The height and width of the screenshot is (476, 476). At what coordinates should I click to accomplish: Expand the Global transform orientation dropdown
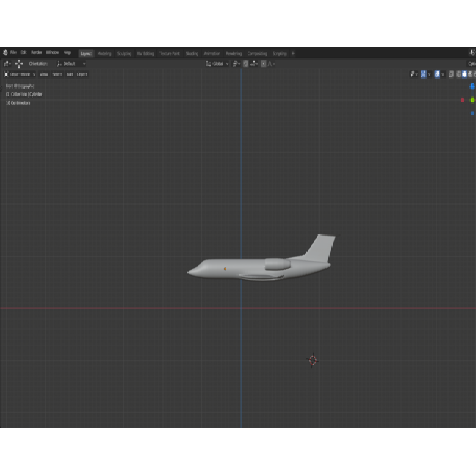point(217,64)
